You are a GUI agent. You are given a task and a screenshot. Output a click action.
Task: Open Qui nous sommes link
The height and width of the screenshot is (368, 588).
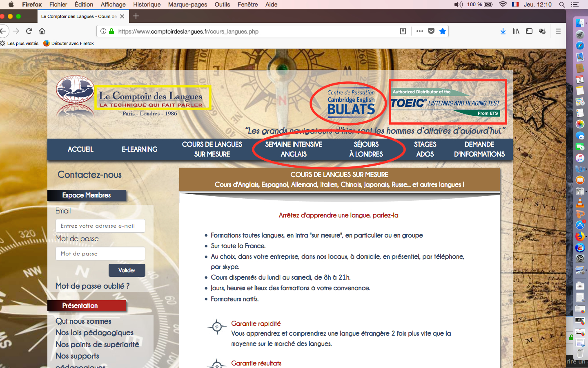83,321
